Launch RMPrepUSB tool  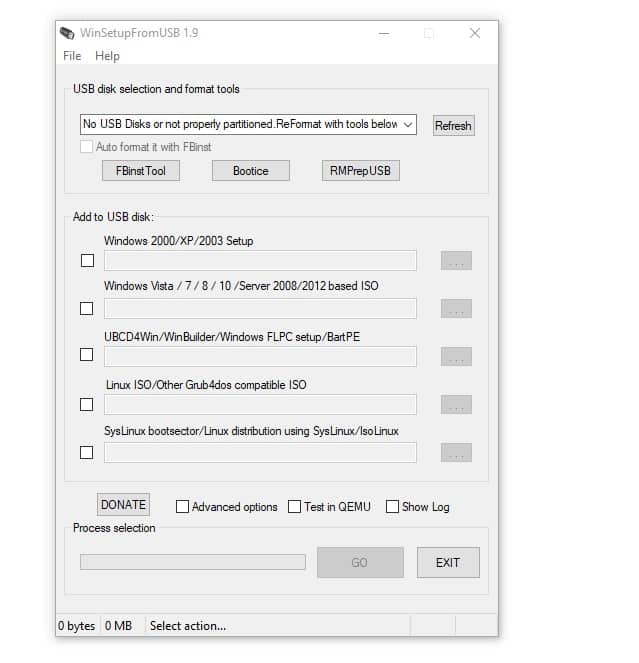pos(360,171)
